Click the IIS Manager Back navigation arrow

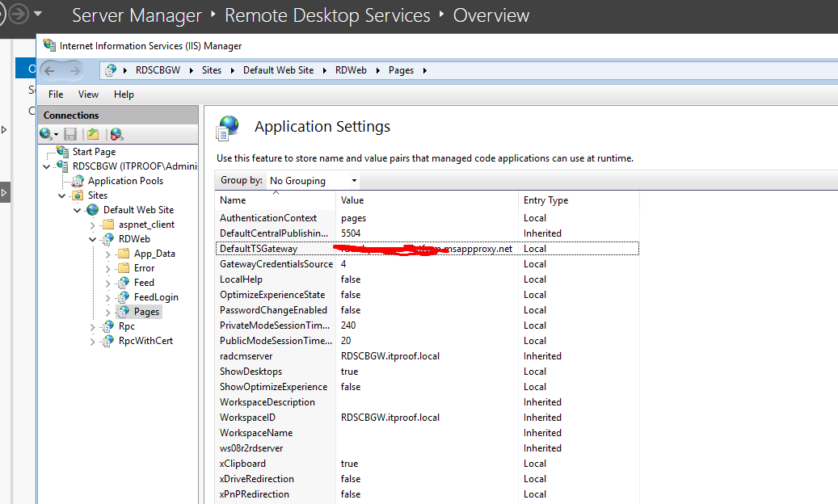coord(50,70)
